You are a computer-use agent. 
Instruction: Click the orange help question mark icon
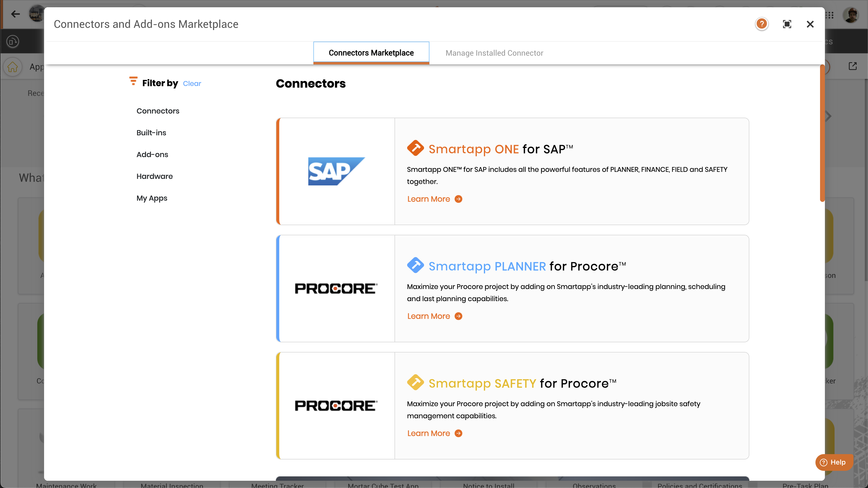click(761, 24)
